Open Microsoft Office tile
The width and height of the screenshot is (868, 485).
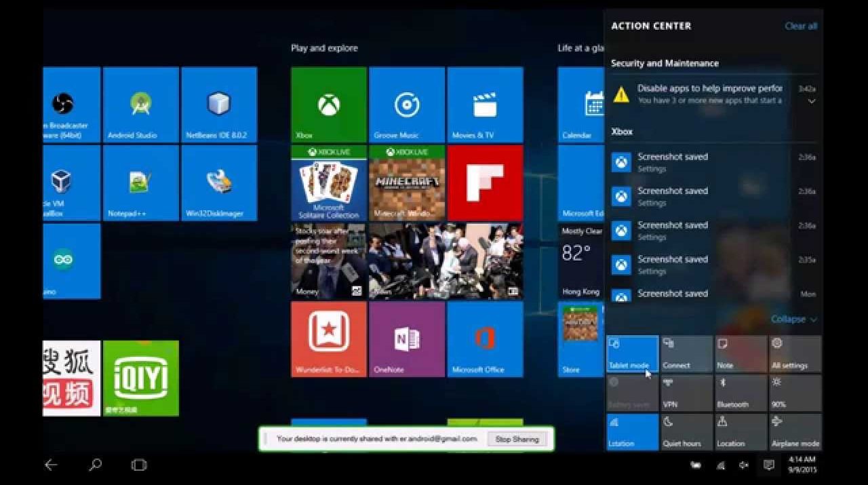[x=485, y=339]
